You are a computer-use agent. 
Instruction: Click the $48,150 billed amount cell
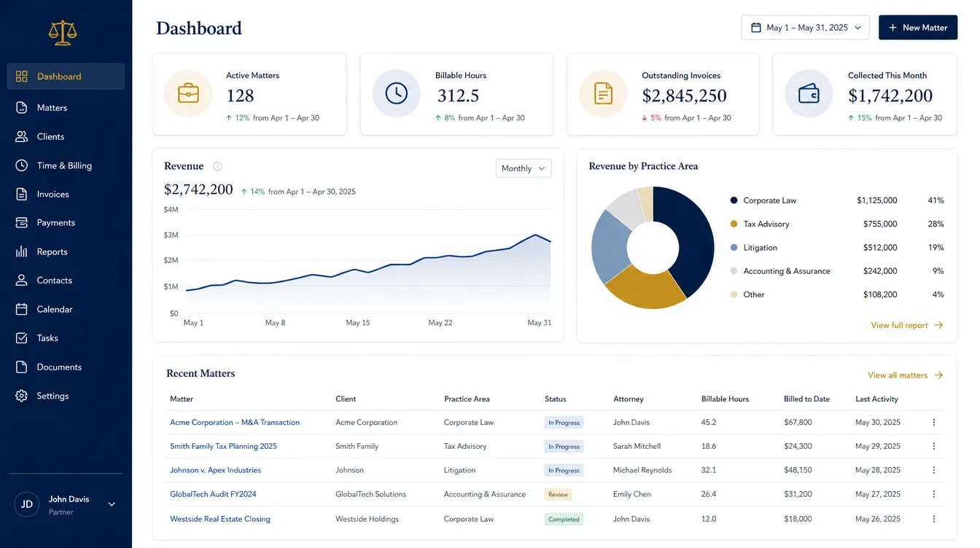pyautogui.click(x=798, y=470)
